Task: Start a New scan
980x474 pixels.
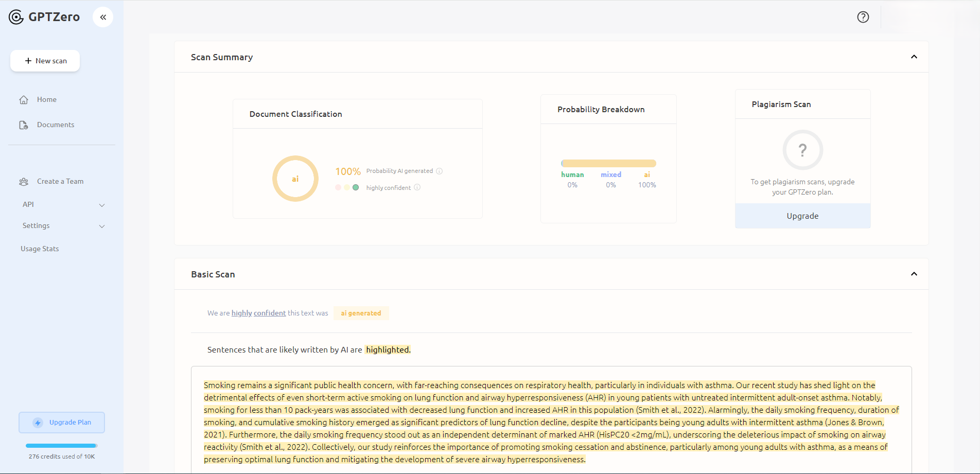Action: [x=45, y=61]
